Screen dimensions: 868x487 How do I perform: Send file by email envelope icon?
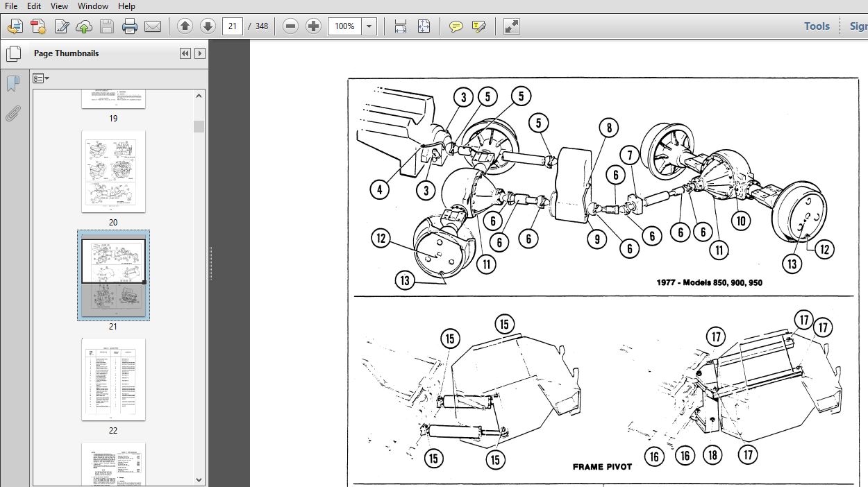point(153,26)
